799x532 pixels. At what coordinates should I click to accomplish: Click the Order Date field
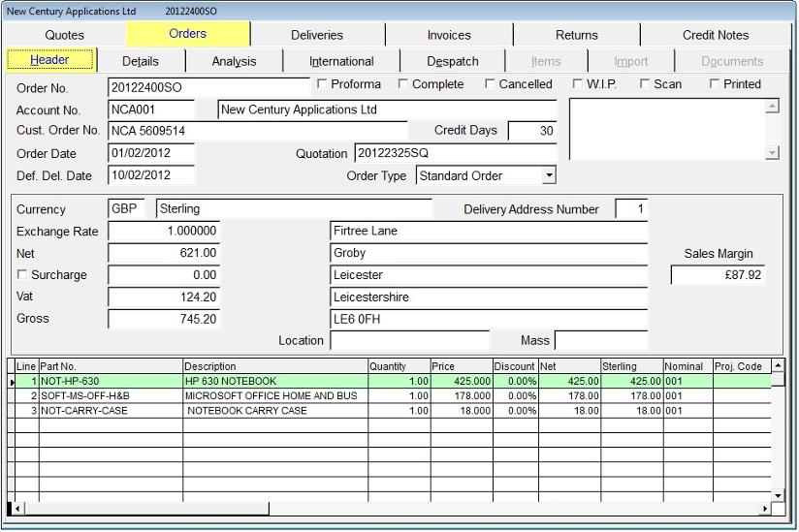pos(151,153)
